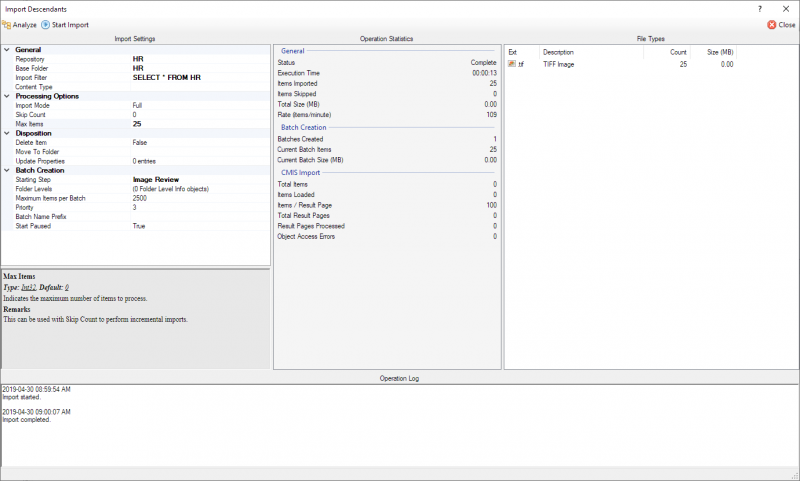Select Maximum Items per Batch value 2500

tap(139, 198)
